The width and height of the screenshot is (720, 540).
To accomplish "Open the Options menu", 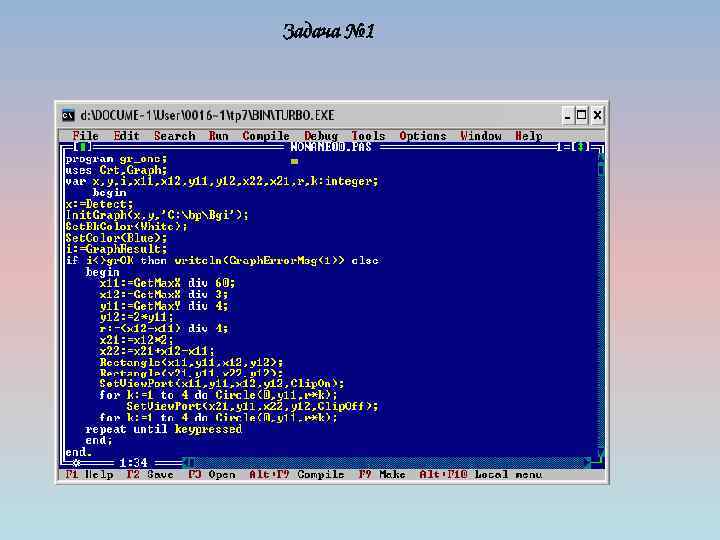I will (423, 136).
